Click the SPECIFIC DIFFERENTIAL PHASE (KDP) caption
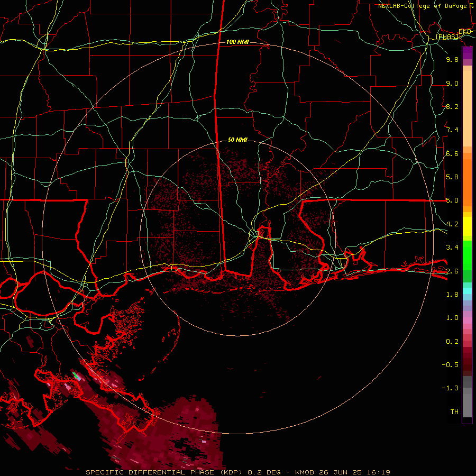The height and width of the screenshot is (476, 476). [166, 472]
